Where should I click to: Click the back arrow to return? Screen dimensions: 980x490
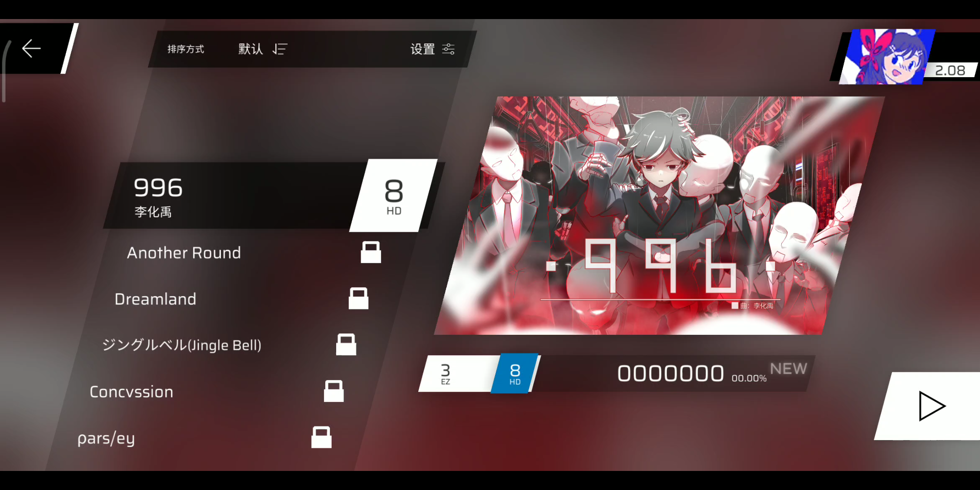point(31,49)
